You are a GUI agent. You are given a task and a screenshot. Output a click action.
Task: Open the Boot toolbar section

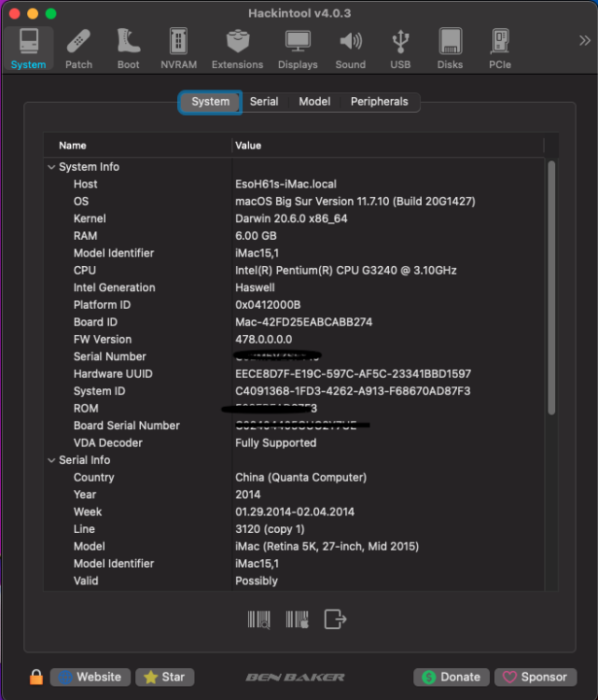(x=128, y=49)
